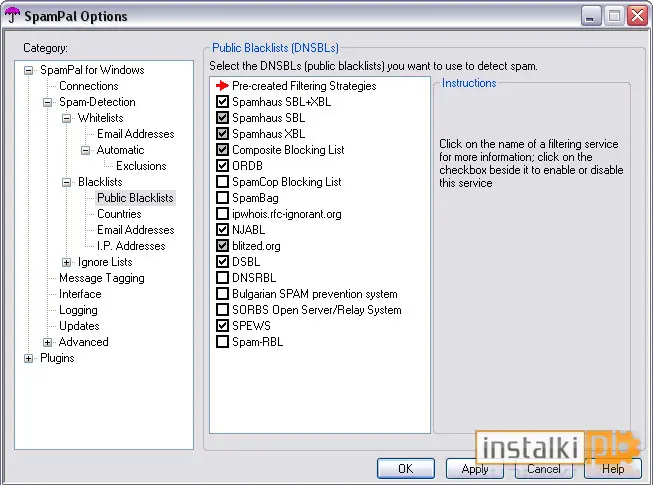Toggle Composite Blocking List checkbox

click(222, 149)
